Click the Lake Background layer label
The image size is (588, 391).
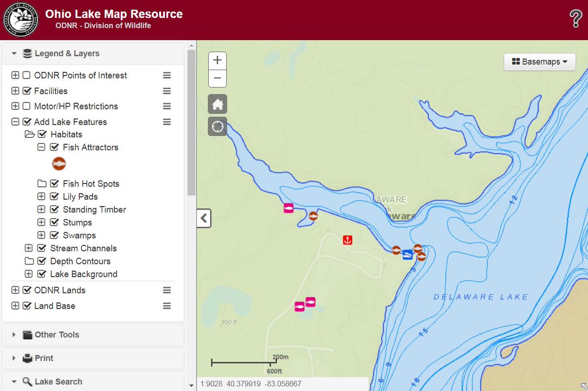tap(84, 274)
